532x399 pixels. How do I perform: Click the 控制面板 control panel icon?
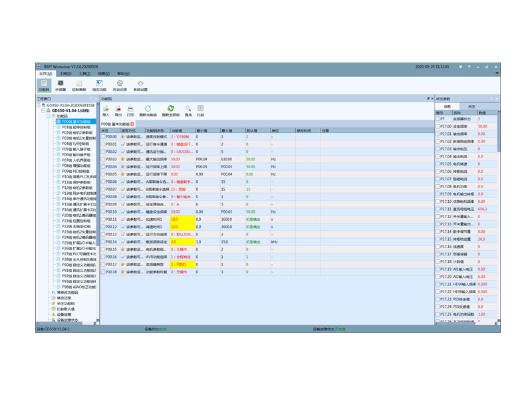79,85
